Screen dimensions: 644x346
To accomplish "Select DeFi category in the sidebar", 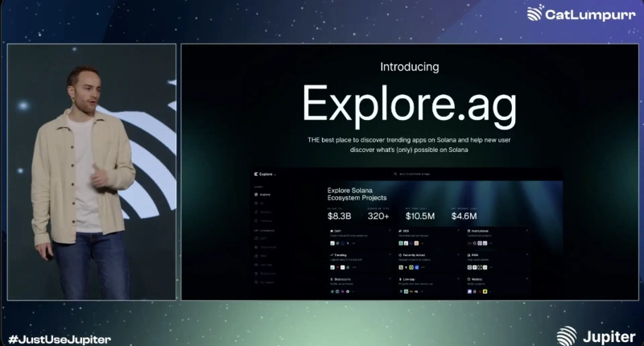I will click(x=264, y=238).
